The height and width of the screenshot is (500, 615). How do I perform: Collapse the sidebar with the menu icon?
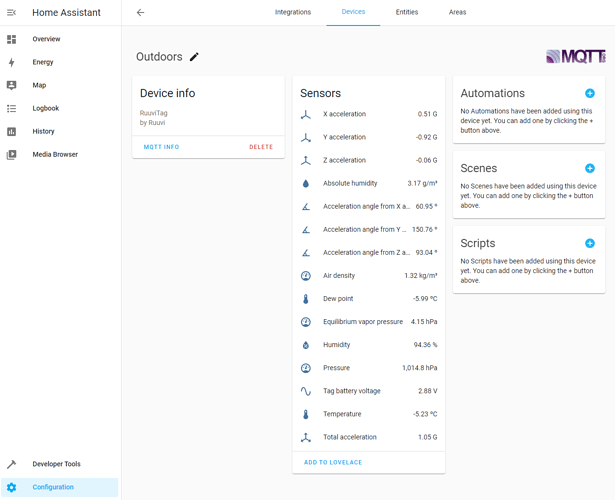[11, 13]
